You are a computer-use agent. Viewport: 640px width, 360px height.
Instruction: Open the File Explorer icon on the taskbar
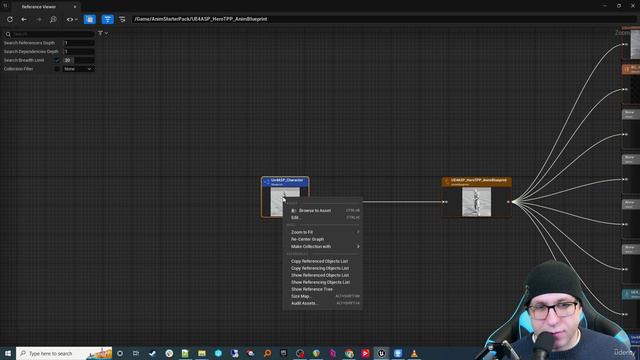point(202,353)
